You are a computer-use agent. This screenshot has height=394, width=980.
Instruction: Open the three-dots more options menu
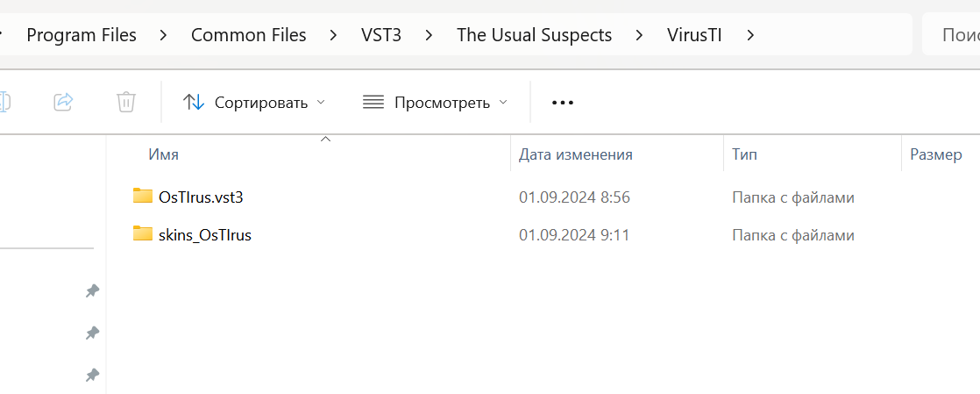coord(563,103)
